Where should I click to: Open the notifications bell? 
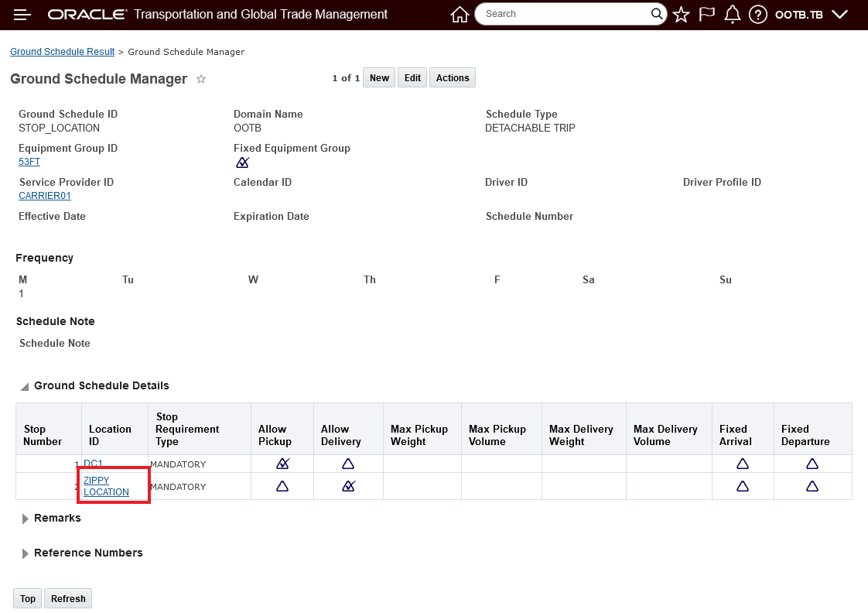point(732,15)
